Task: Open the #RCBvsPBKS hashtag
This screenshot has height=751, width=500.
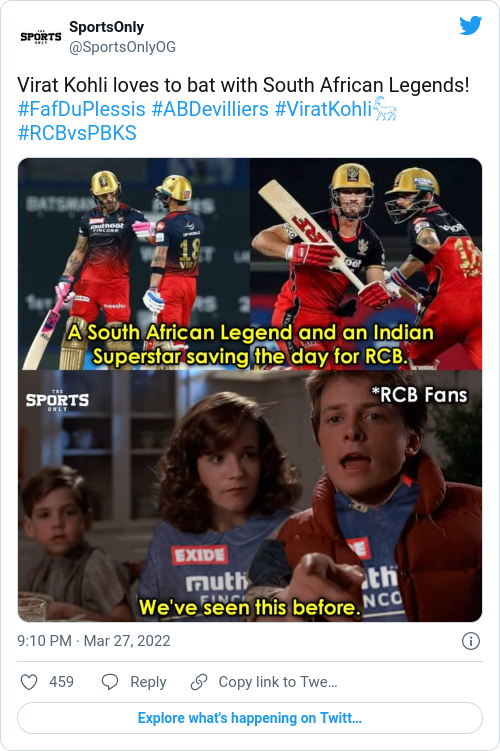Action: [77, 133]
